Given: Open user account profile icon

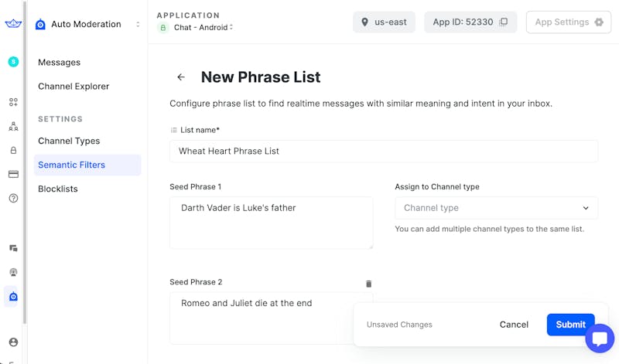Looking at the screenshot, I should (x=13, y=342).
